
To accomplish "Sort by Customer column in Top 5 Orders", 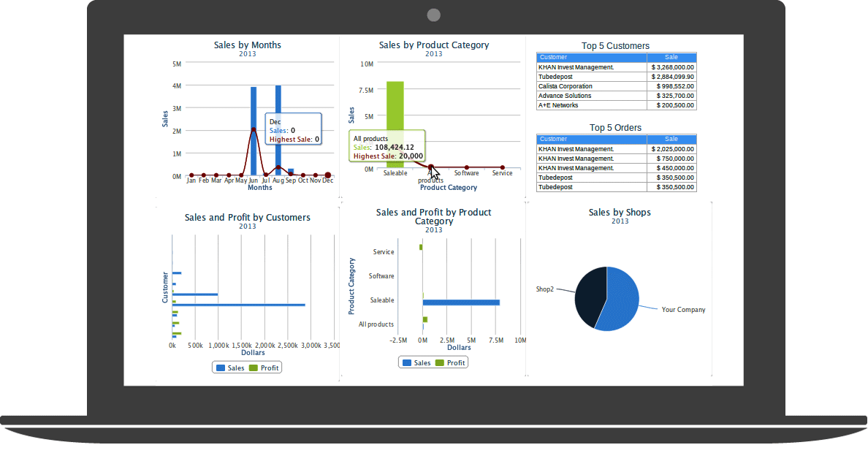I will (591, 139).
